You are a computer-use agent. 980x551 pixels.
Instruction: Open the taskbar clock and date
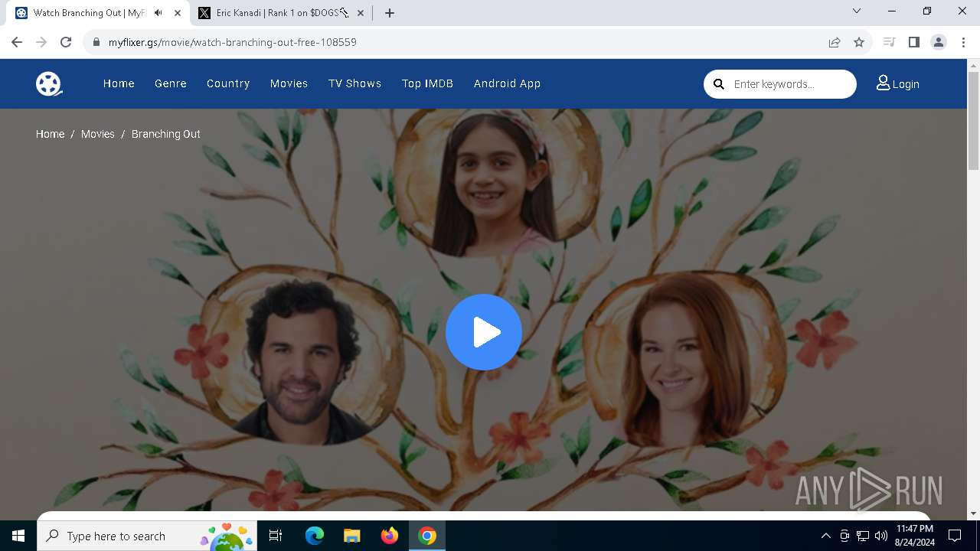[x=915, y=536]
